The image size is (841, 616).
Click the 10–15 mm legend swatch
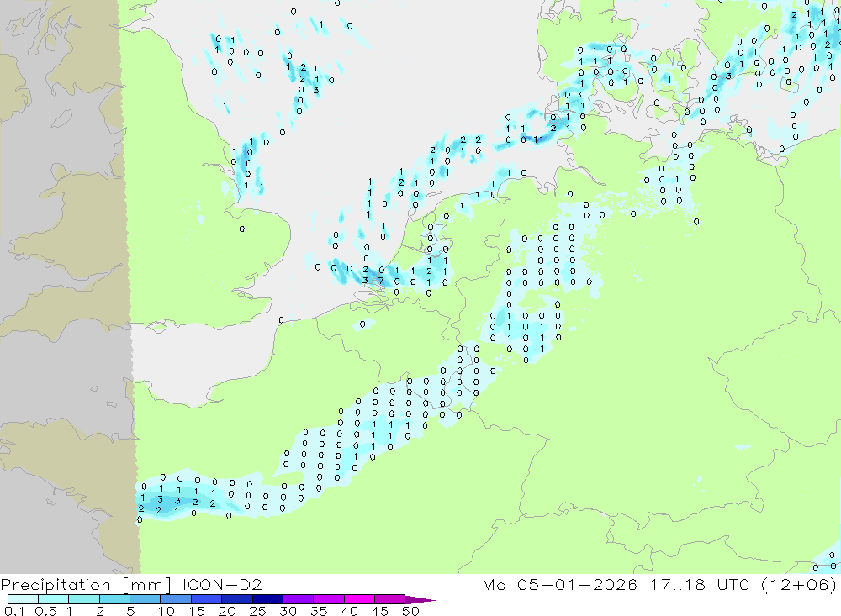pyautogui.click(x=176, y=599)
